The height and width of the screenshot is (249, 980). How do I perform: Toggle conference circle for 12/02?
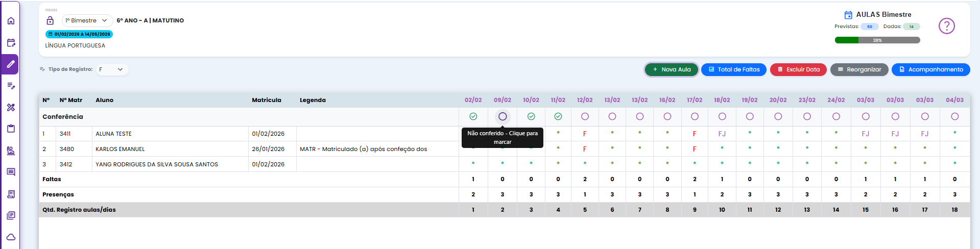[x=585, y=117]
